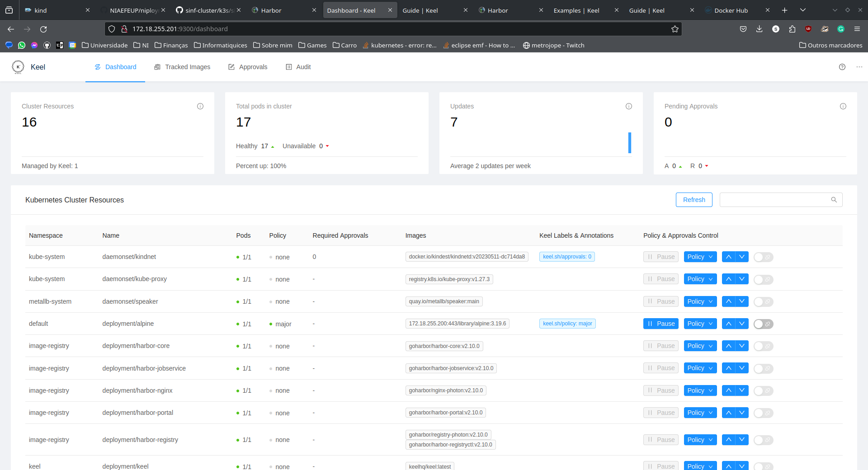Go back in browser history
The width and height of the screenshot is (868, 470).
11,29
